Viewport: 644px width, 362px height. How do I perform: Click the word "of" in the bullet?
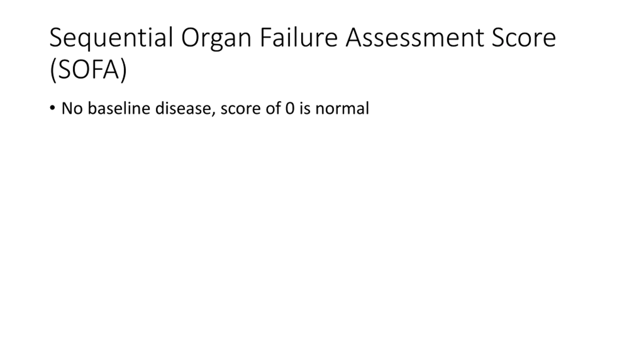(x=273, y=108)
